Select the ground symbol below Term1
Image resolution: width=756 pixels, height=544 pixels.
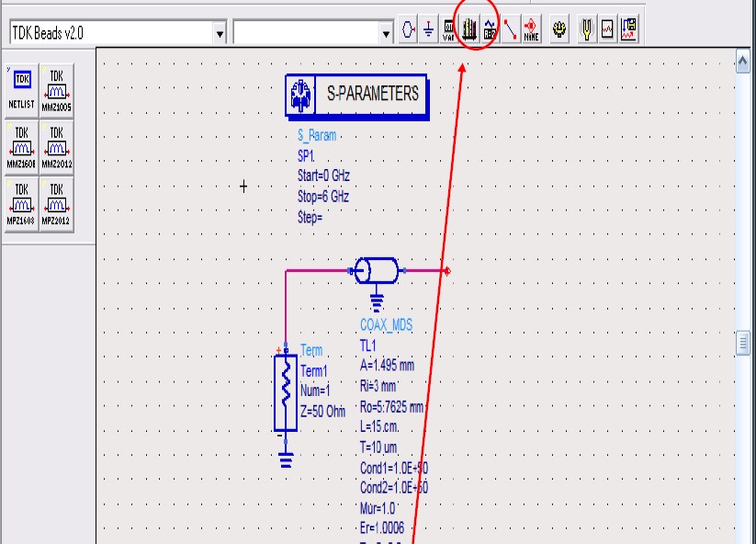point(286,459)
